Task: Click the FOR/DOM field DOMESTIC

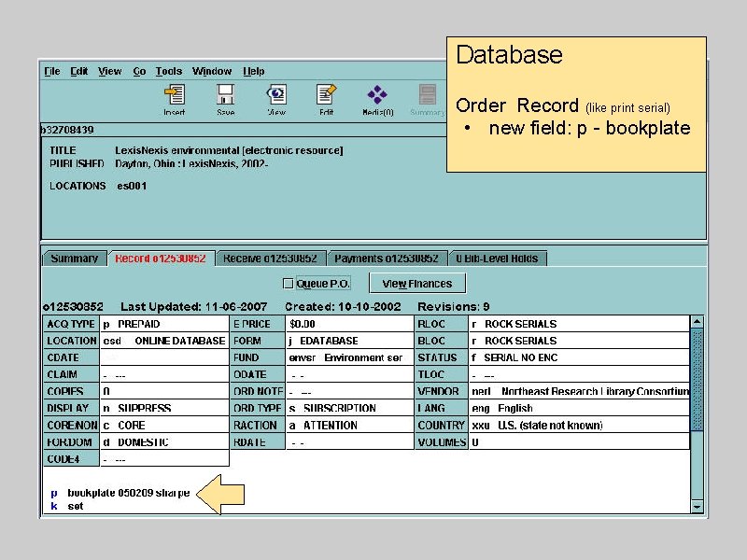Action: point(164,442)
